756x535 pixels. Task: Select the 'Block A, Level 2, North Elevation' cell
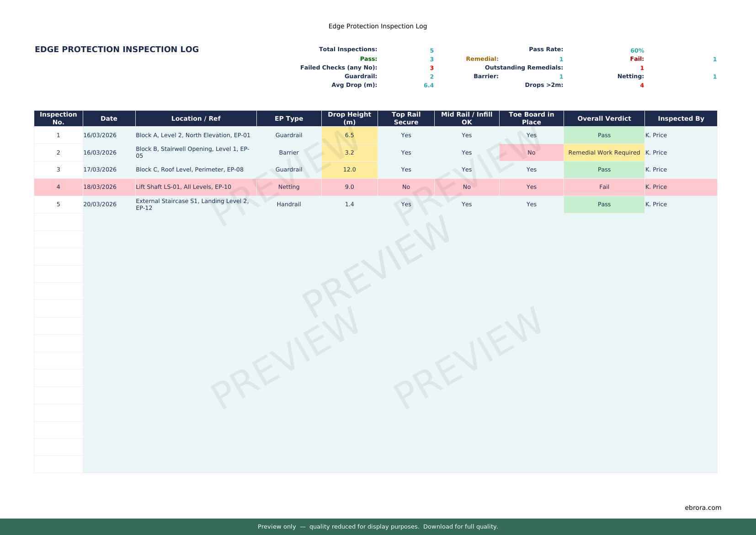click(x=193, y=135)
